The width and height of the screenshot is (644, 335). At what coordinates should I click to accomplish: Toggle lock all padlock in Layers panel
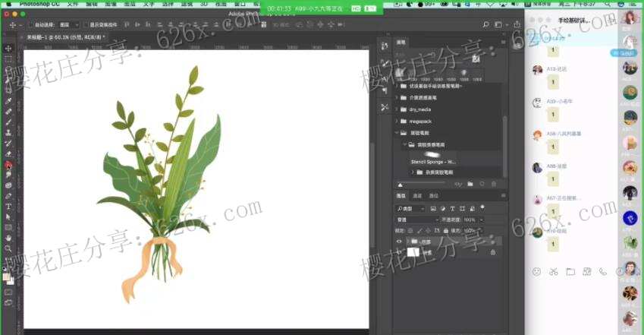[445, 231]
